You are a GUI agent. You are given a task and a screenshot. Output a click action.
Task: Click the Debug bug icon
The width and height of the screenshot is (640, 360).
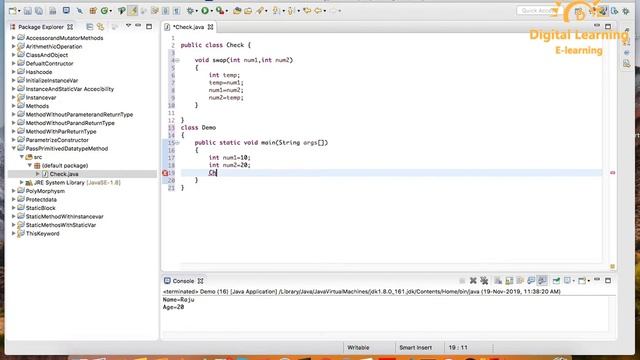(x=190, y=11)
